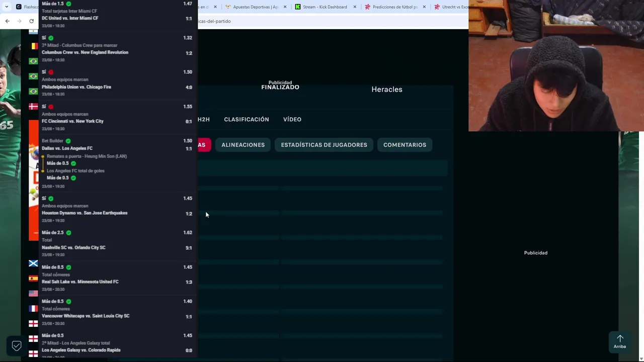
Task: Close the Apuestas Deportivas browser tab
Action: (285, 7)
